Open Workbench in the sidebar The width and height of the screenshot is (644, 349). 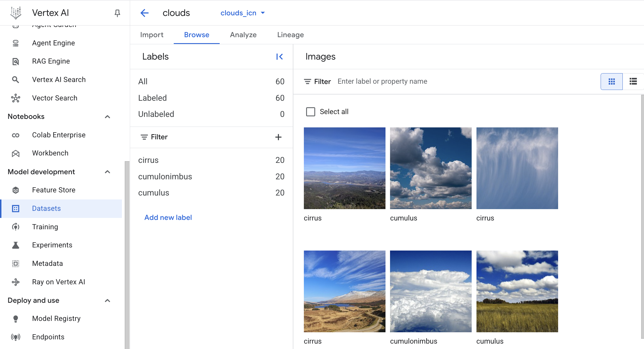point(50,153)
